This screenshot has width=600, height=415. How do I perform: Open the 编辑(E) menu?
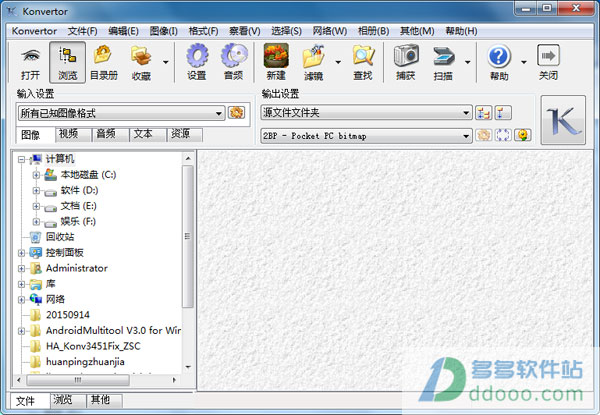[x=123, y=31]
